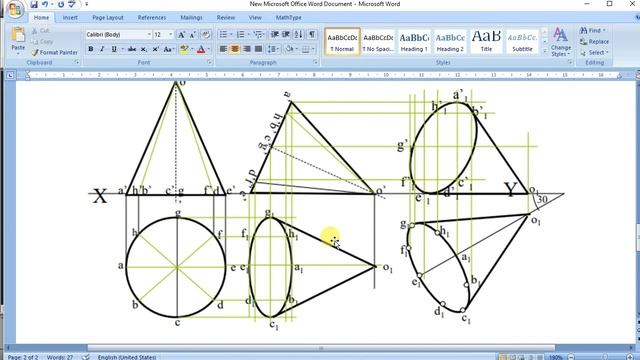Customize the Quick Access Toolbar dropdown
640x360 pixels.
pyautogui.click(x=87, y=4)
